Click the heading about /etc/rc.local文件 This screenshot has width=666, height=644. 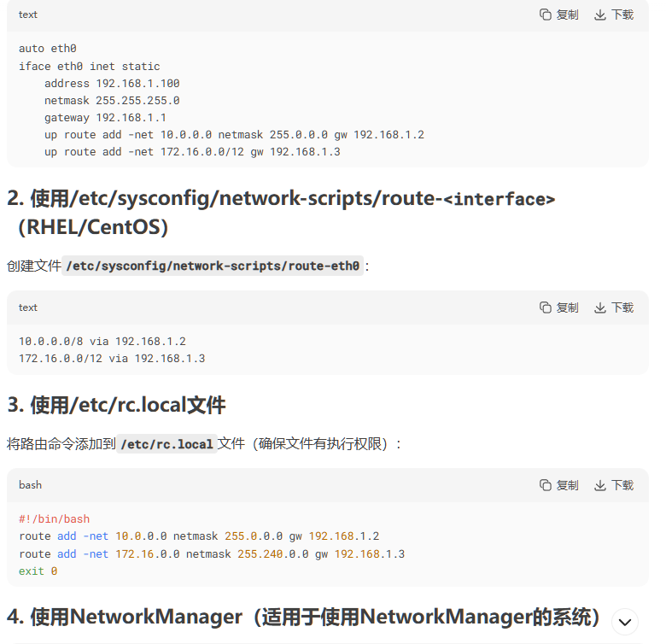(116, 405)
